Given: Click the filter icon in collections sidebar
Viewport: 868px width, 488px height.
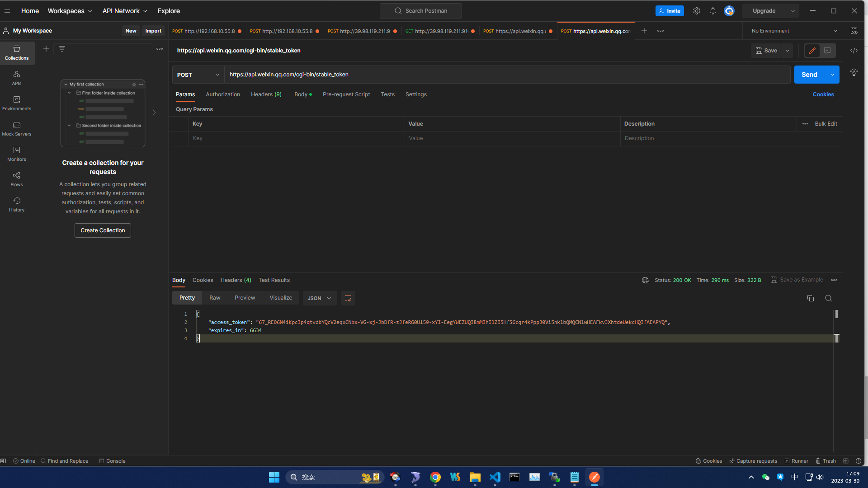Looking at the screenshot, I should (x=62, y=49).
